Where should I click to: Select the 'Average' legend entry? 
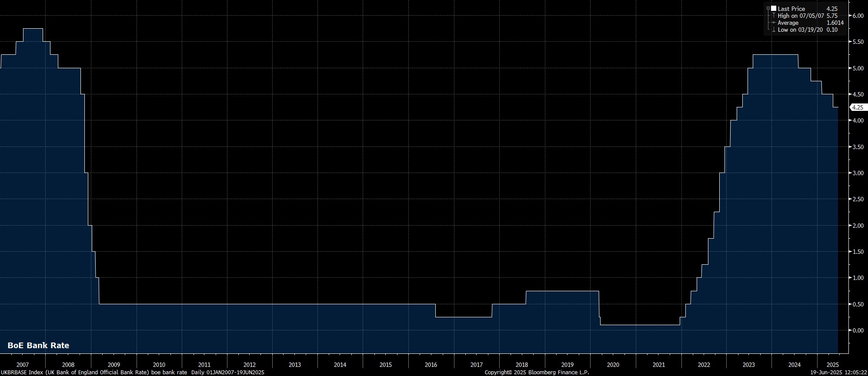click(788, 23)
